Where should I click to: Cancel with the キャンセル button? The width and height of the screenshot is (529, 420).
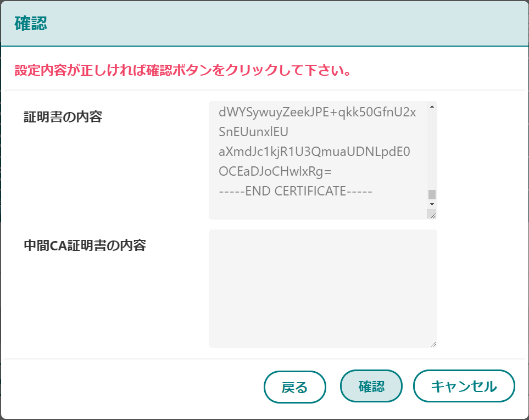(x=464, y=387)
